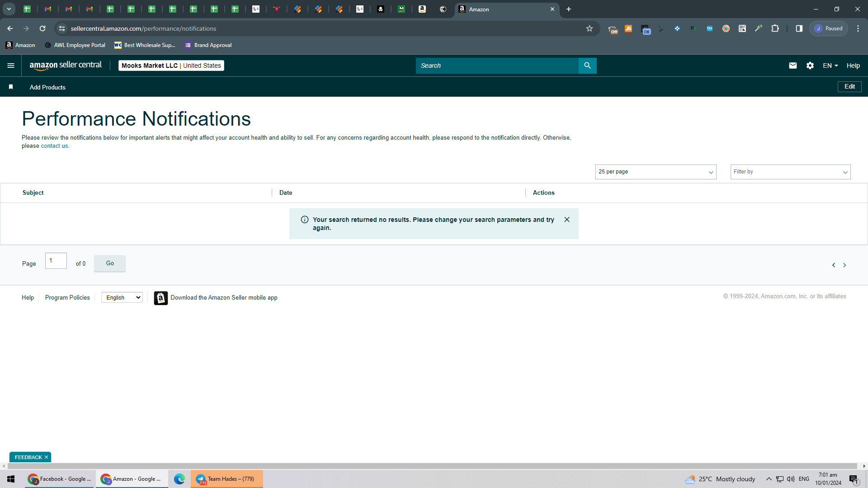This screenshot has height=488, width=868.
Task: Open the Best Wholesale Sup... bookmark
Action: coord(145,45)
